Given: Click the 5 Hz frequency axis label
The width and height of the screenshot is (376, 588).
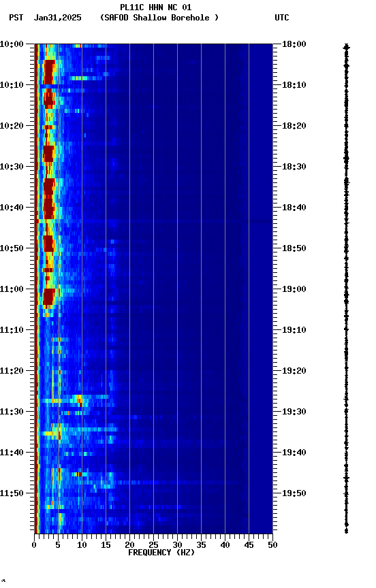Looking at the screenshot, I should pyautogui.click(x=58, y=546).
